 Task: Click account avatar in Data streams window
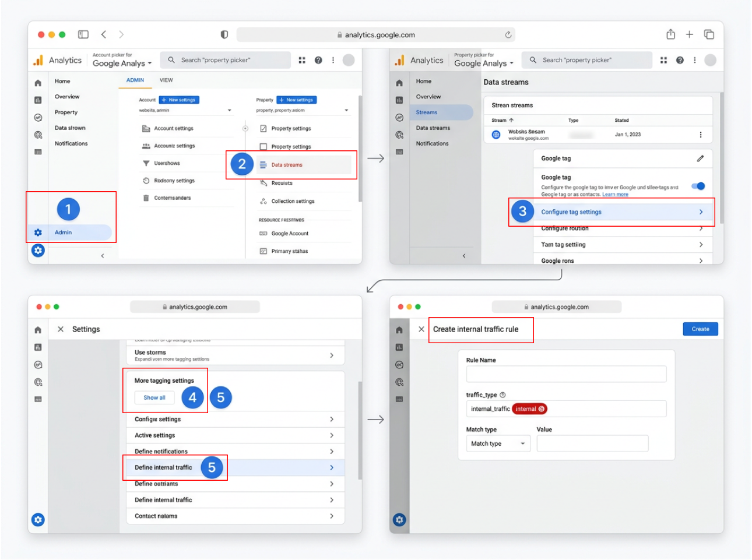coord(710,60)
